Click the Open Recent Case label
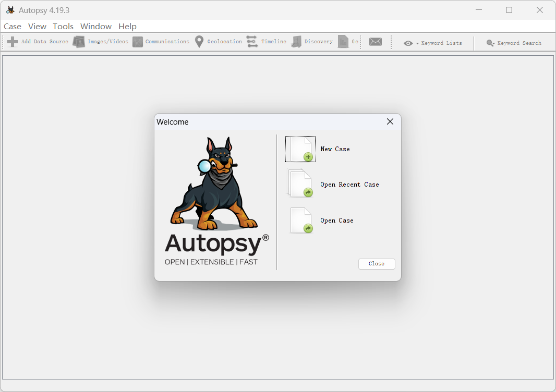Screen dimensions: 556x392 coord(349,185)
